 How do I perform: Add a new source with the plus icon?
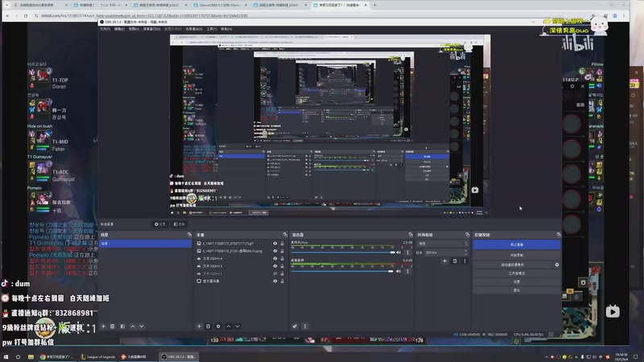(x=199, y=327)
